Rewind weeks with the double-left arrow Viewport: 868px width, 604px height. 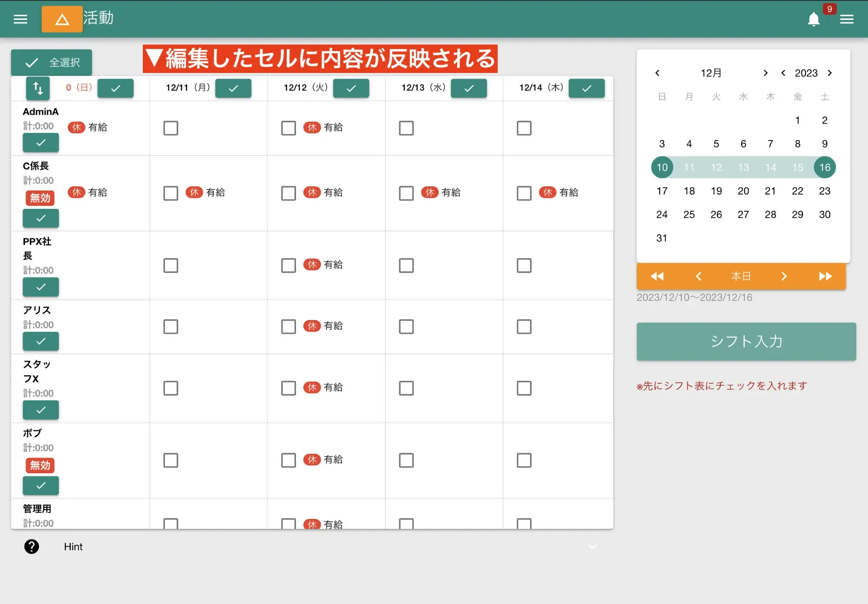[657, 276]
